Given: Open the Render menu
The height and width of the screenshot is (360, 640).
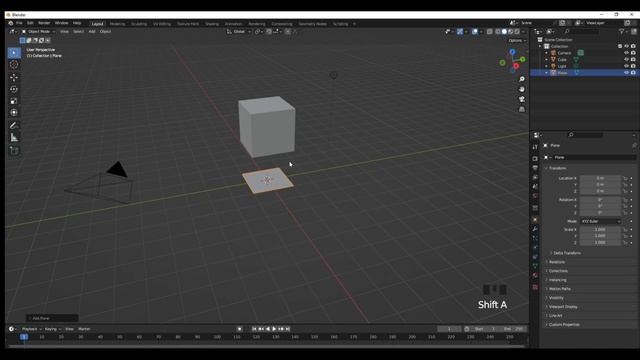Looking at the screenshot, I should coord(44,23).
